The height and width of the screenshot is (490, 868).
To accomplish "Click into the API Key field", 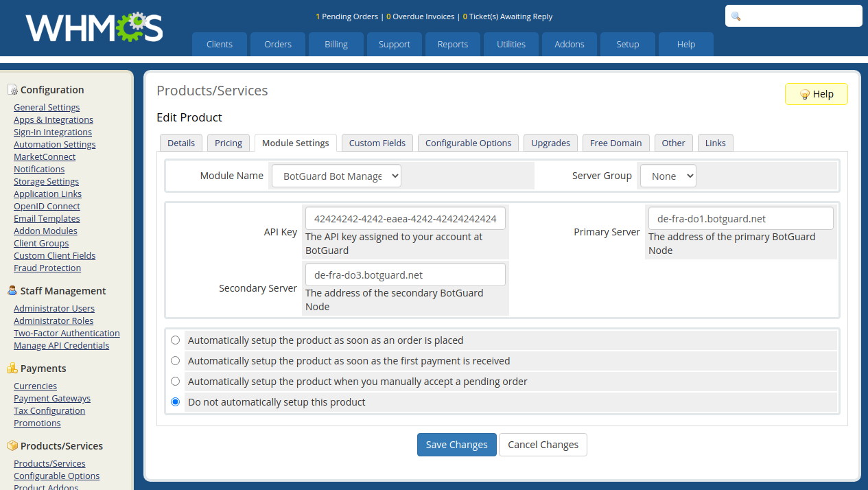I will click(x=405, y=219).
